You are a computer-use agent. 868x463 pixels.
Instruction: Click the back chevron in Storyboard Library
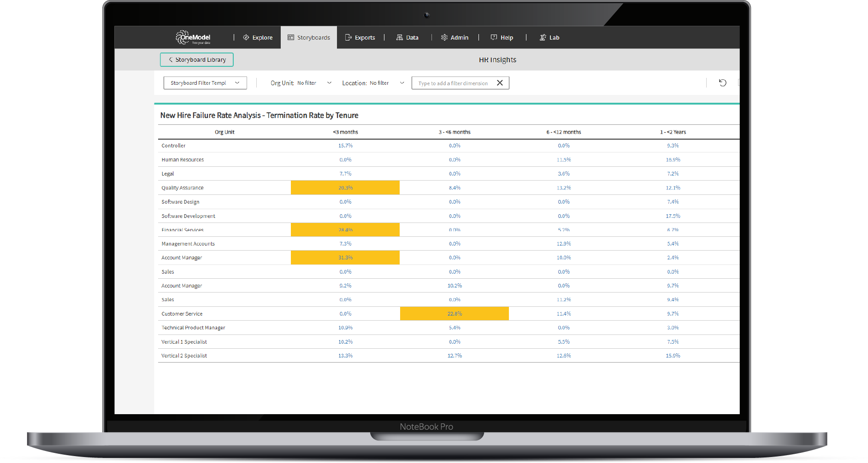pos(171,59)
